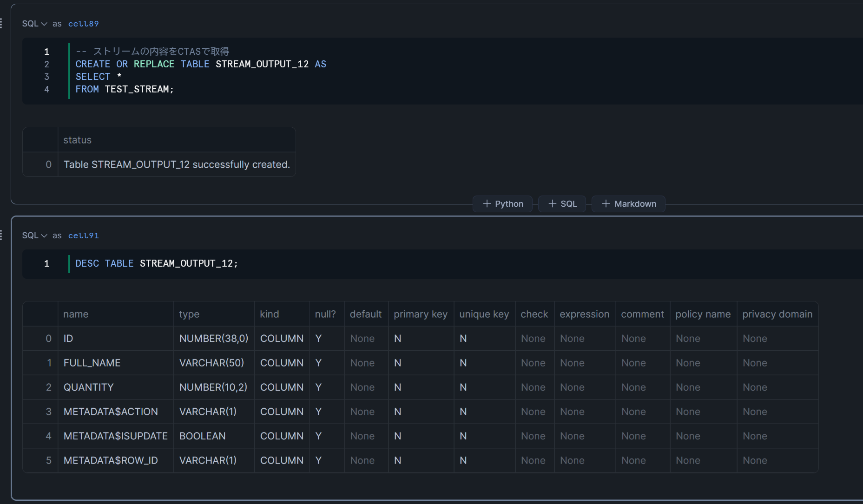The width and height of the screenshot is (863, 504).
Task: Select the 'Table STREAM_OUTPUT_12 successfully created.' result cell
Action: click(177, 164)
